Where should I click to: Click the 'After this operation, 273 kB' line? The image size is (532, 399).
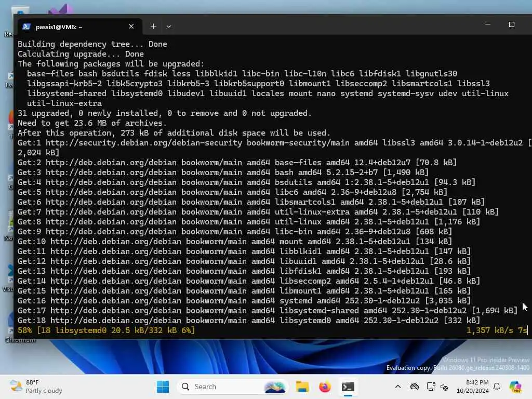[174, 132]
